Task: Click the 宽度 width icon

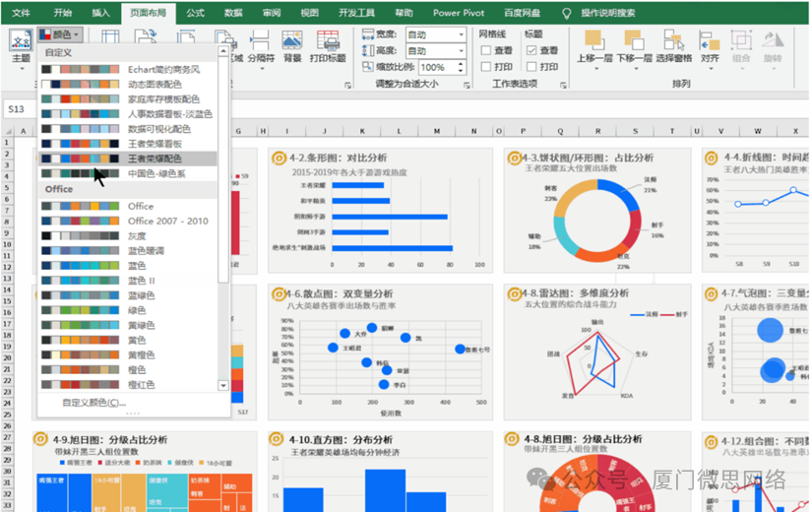Action: click(368, 34)
